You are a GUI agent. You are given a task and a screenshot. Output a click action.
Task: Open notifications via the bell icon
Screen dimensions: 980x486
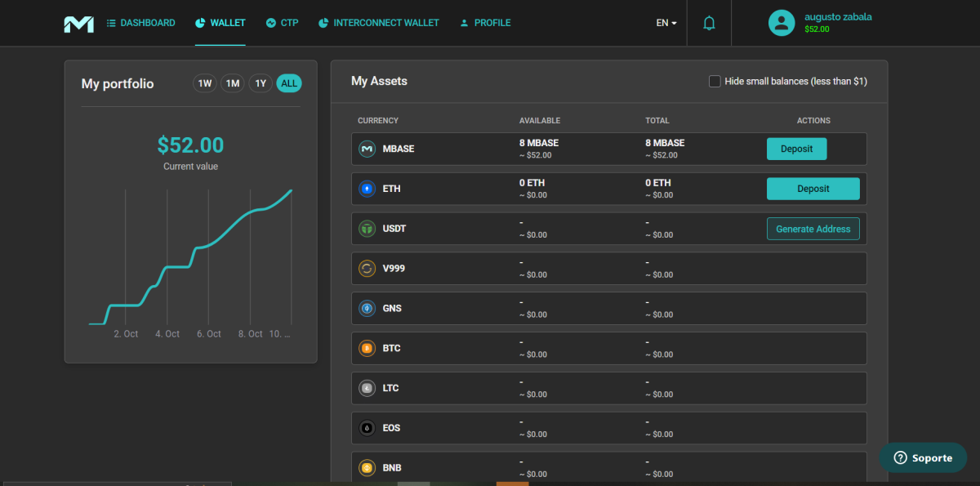708,23
